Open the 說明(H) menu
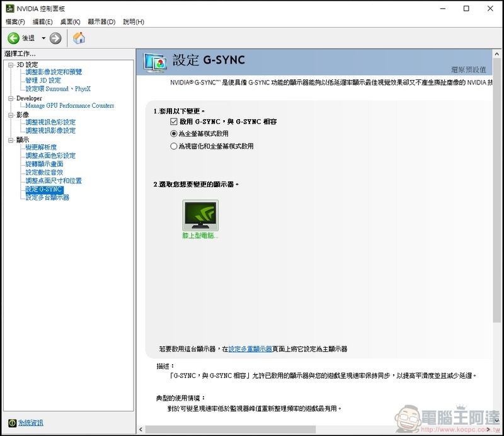This screenshot has height=436, width=504. point(134,22)
